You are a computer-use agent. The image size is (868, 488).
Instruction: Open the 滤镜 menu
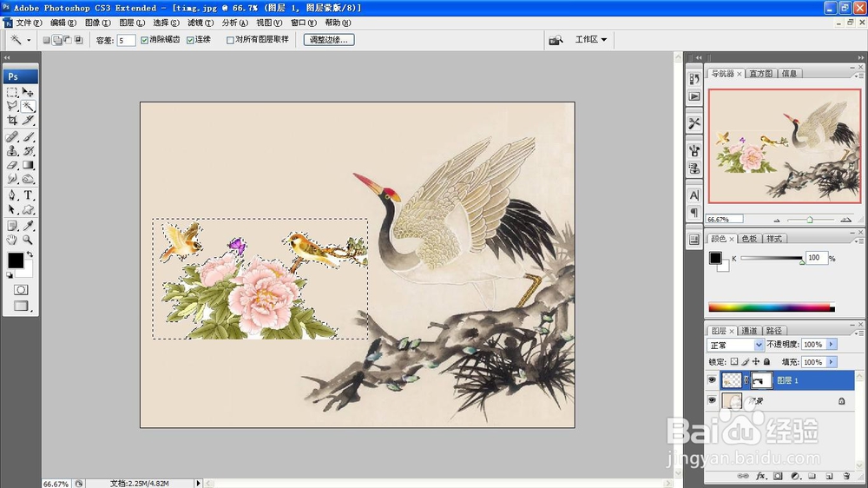coord(200,23)
